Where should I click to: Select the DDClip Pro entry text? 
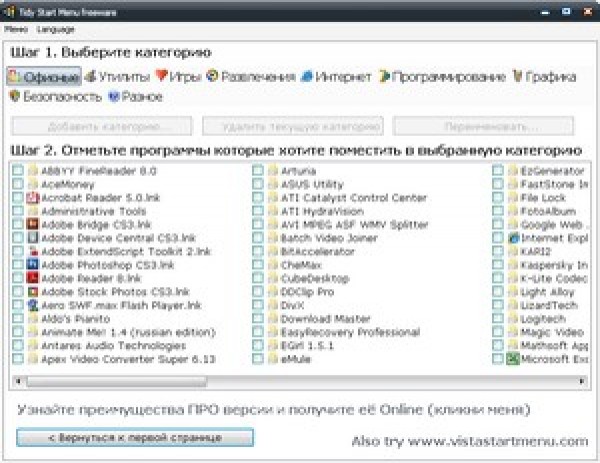click(307, 292)
